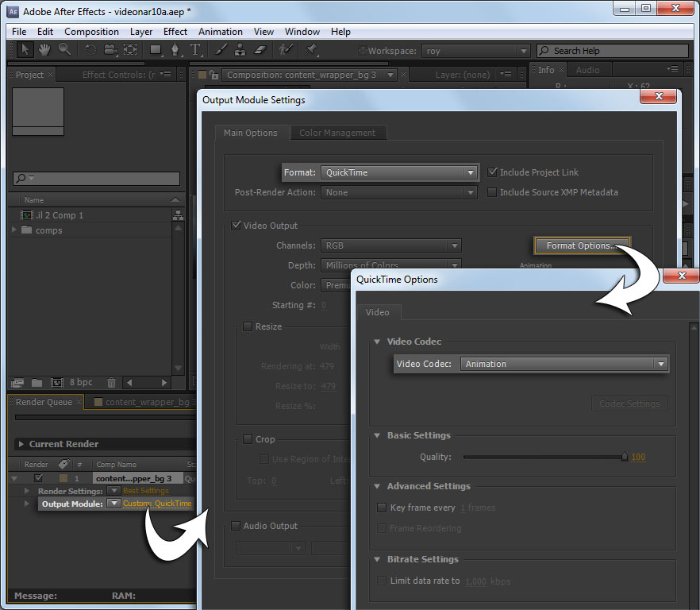Enable the Audio Output checkbox

(x=236, y=526)
